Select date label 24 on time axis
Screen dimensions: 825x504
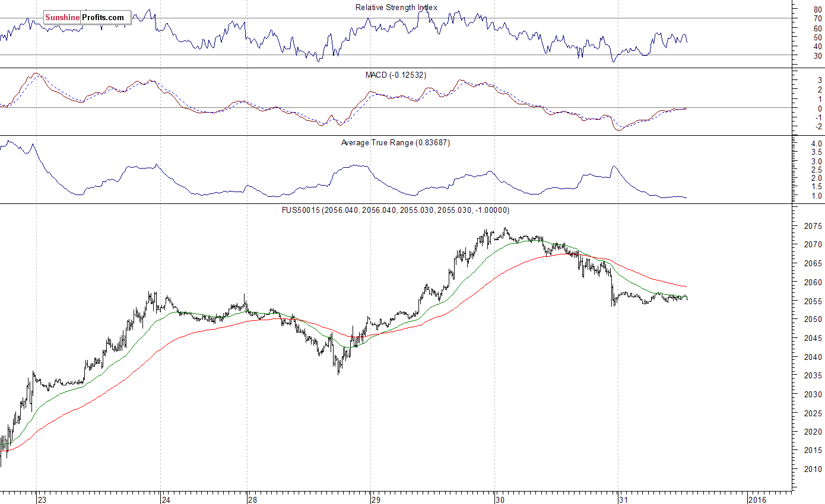[166, 500]
